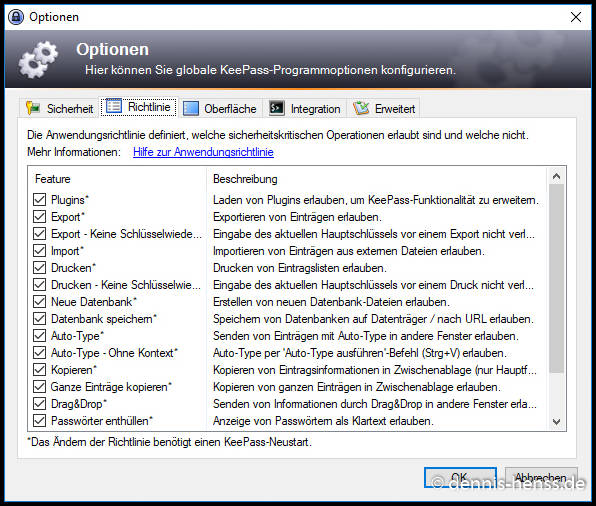Click the feature list scrollbar thumb
The width and height of the screenshot is (596, 506).
point(556,278)
